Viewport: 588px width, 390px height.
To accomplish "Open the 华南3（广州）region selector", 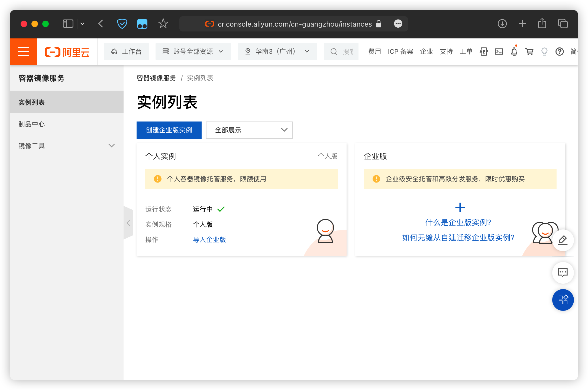I will [277, 52].
